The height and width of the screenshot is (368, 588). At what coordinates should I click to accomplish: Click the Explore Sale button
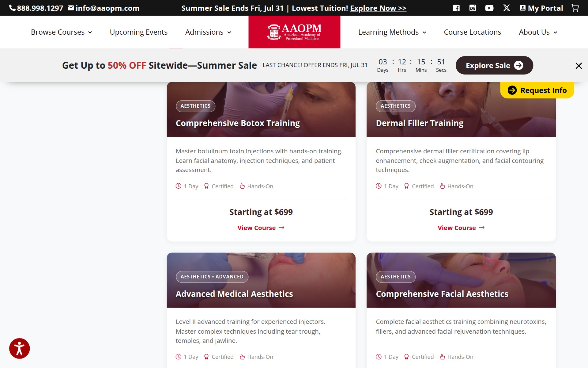494,65
